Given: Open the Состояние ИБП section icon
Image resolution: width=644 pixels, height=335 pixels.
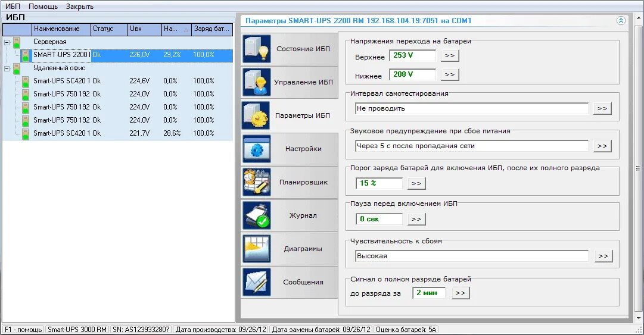Looking at the screenshot, I should pyautogui.click(x=257, y=49).
